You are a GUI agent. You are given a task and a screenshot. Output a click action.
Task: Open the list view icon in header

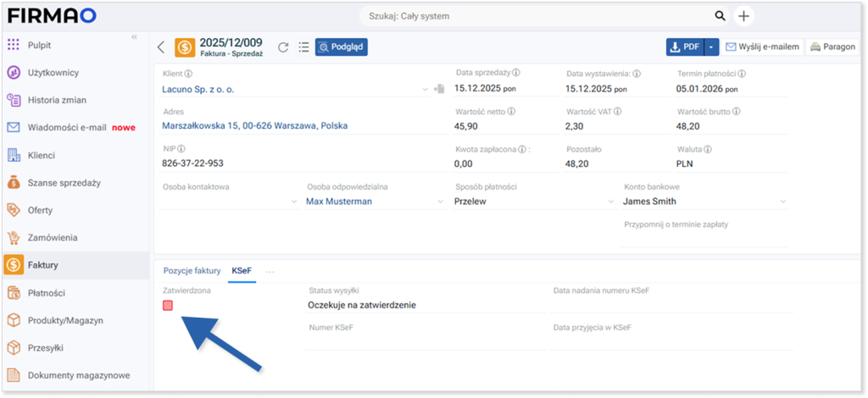[x=303, y=47]
